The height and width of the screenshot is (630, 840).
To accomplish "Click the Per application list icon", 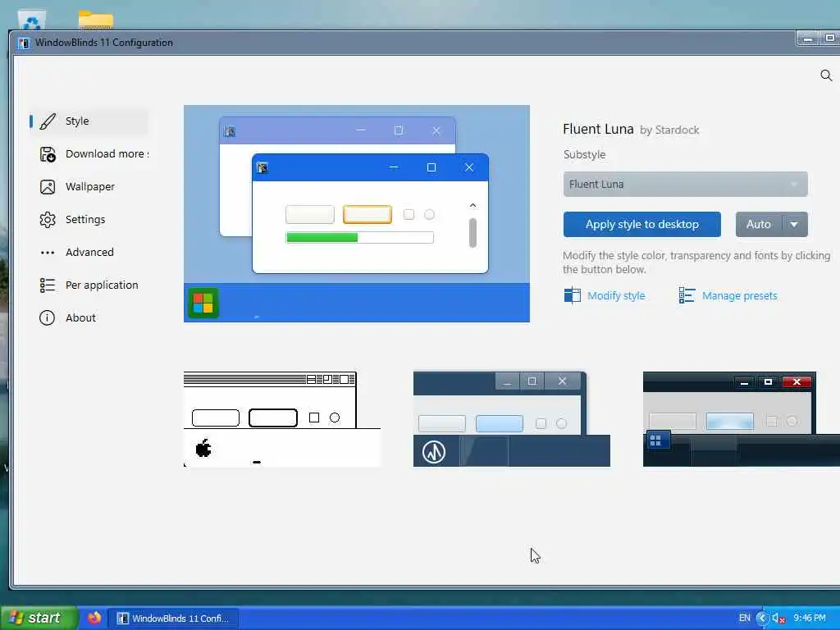I will click(x=48, y=285).
